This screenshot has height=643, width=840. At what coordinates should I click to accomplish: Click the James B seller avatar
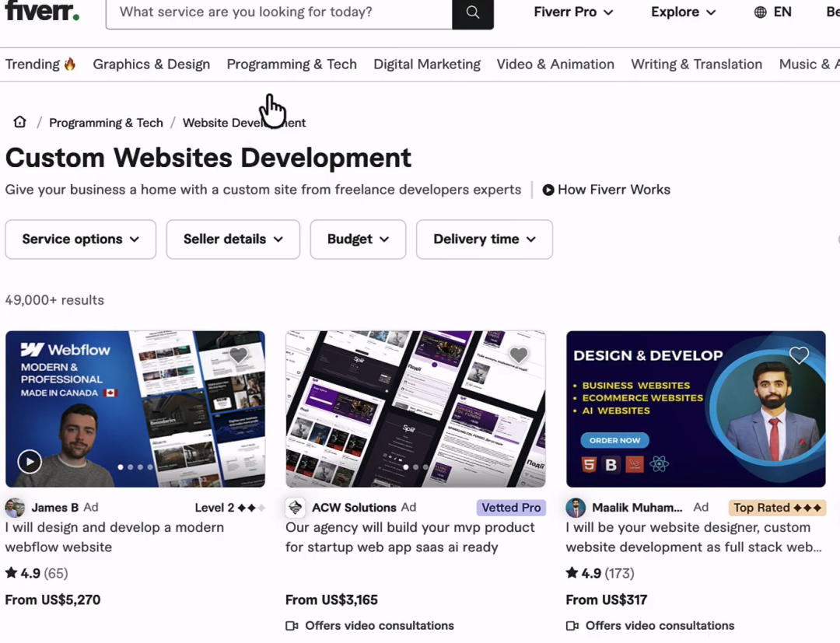15,508
